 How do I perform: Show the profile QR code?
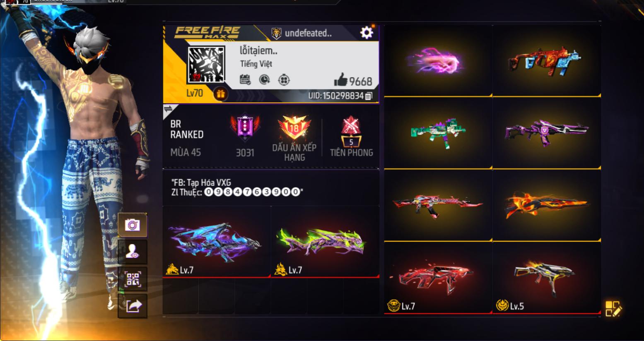pos(132,279)
